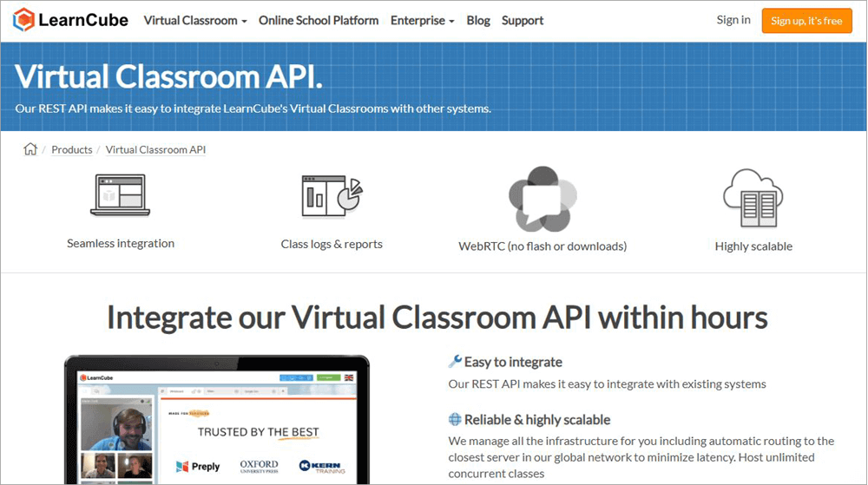
Task: Expand the Virtual Classroom dropdown menu
Action: point(195,20)
